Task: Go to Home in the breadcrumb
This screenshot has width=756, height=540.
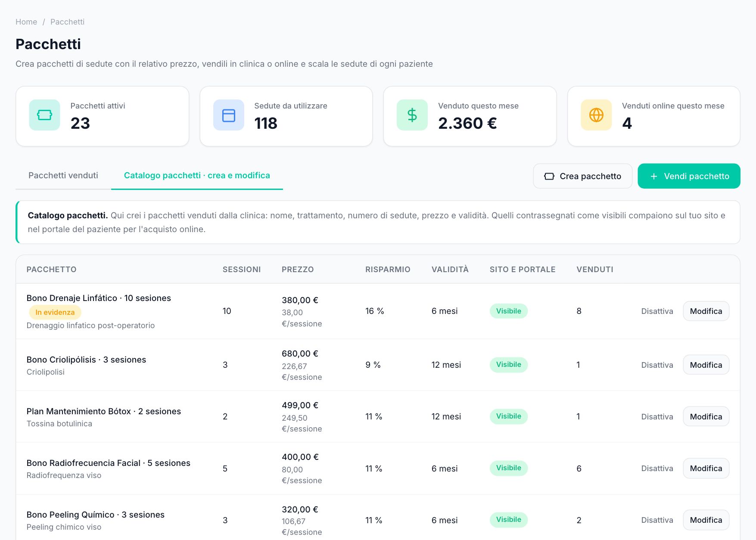Action: (26, 22)
